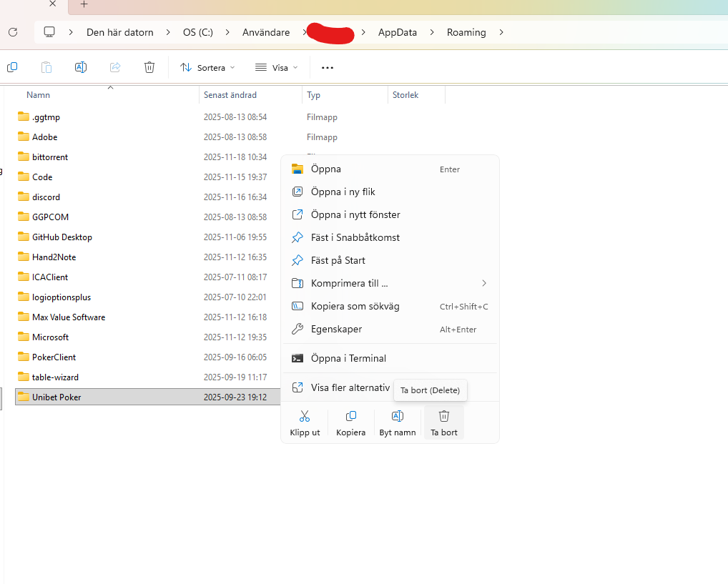Open the Visa view dropdown
Screen dimensions: 728x584
click(276, 67)
